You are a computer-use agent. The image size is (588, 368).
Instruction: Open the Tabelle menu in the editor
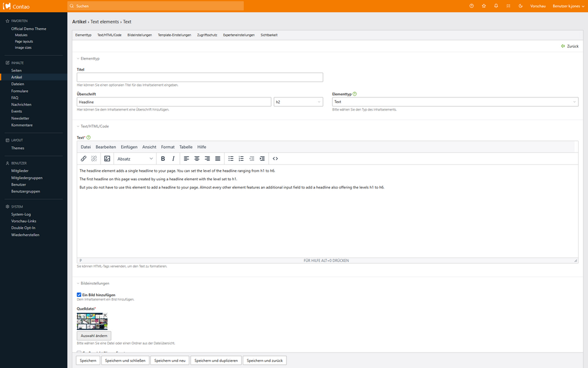coord(186,147)
